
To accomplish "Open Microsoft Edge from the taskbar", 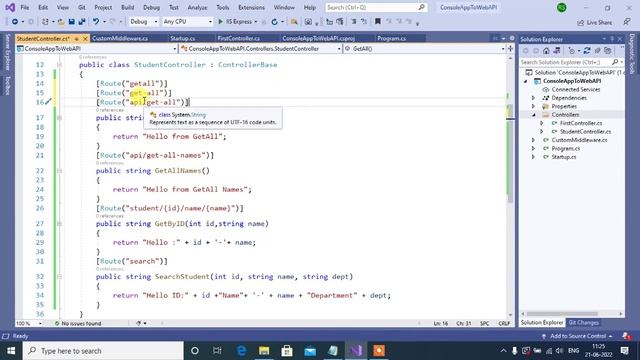I will [x=242, y=351].
